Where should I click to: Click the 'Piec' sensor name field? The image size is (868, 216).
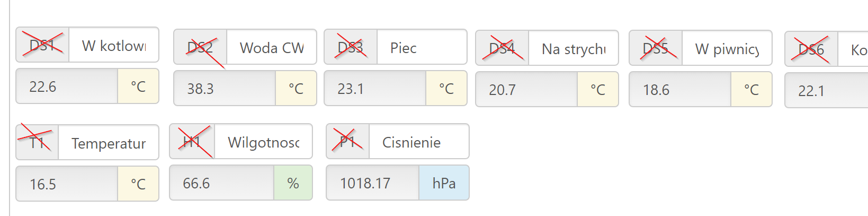(422, 47)
